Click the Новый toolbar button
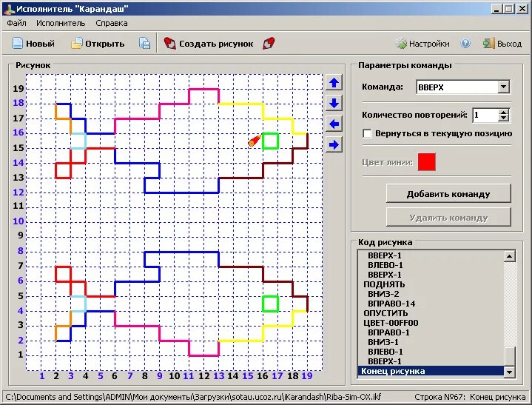Screen dimensions: 532x405 33,44
